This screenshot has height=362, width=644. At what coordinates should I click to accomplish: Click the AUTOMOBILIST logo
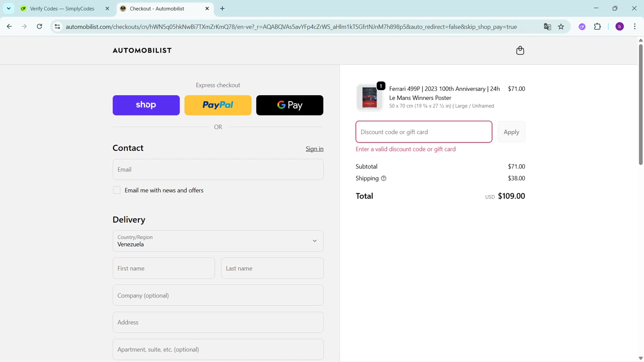point(142,51)
